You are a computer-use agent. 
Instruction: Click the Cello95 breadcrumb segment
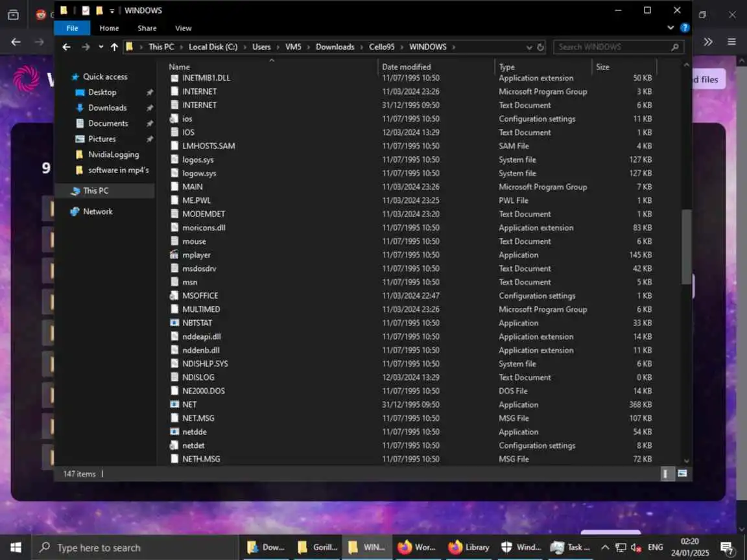pyautogui.click(x=381, y=47)
